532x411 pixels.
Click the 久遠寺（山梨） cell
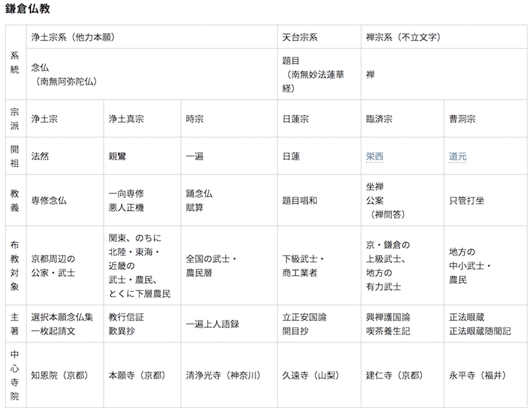[x=319, y=375]
